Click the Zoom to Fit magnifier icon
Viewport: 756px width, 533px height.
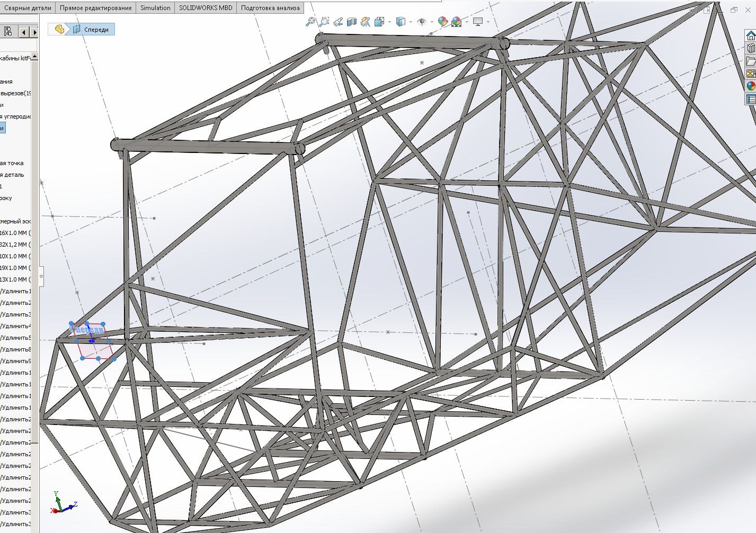click(310, 22)
